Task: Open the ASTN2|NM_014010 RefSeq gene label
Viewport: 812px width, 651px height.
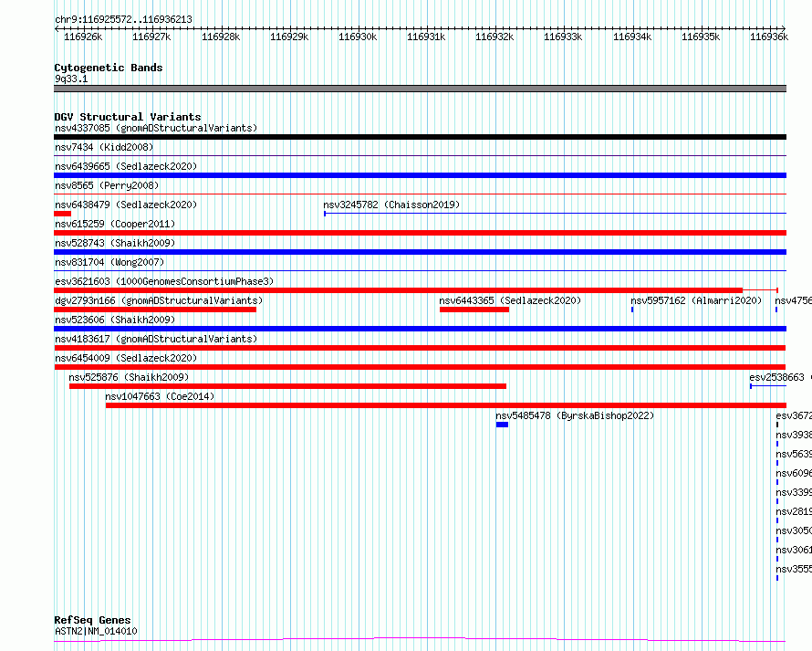Action: click(x=96, y=631)
